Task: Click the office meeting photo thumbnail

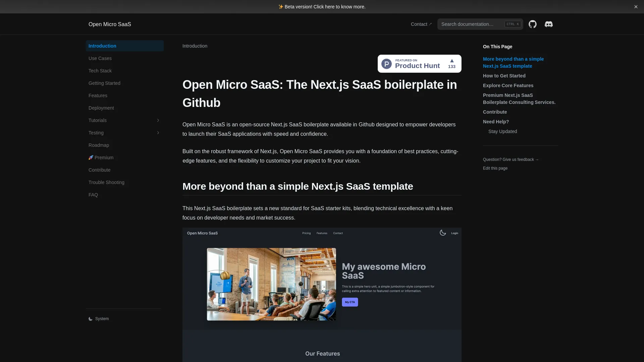Action: [x=271, y=284]
